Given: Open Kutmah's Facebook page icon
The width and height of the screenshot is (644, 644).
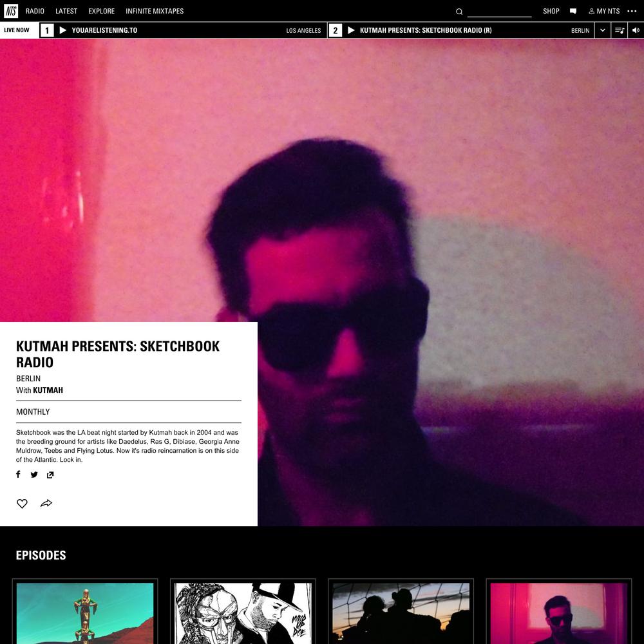Looking at the screenshot, I should click(x=18, y=475).
